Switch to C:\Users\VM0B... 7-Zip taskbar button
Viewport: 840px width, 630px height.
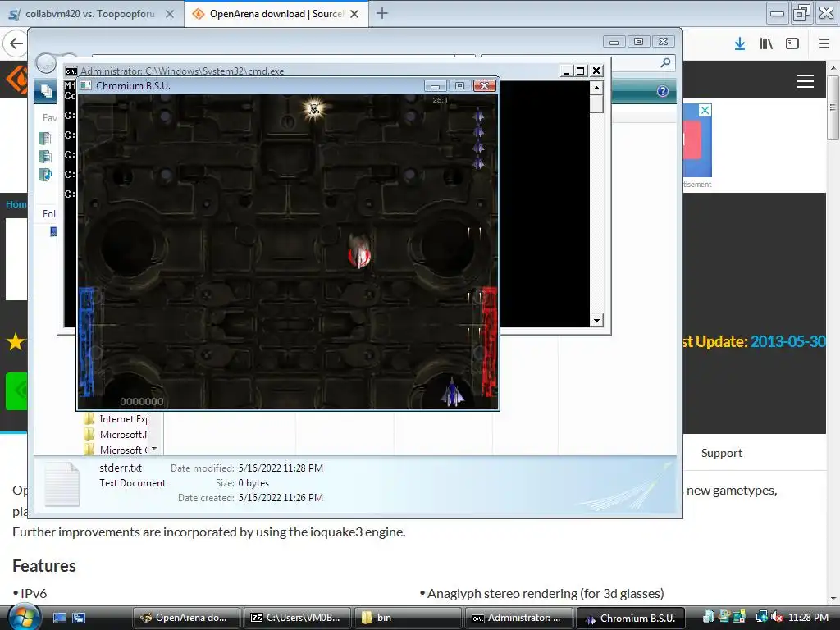tap(297, 618)
